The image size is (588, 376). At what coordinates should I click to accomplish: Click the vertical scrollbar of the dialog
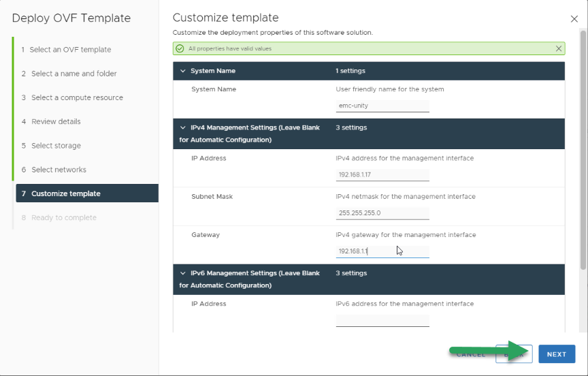[583, 150]
